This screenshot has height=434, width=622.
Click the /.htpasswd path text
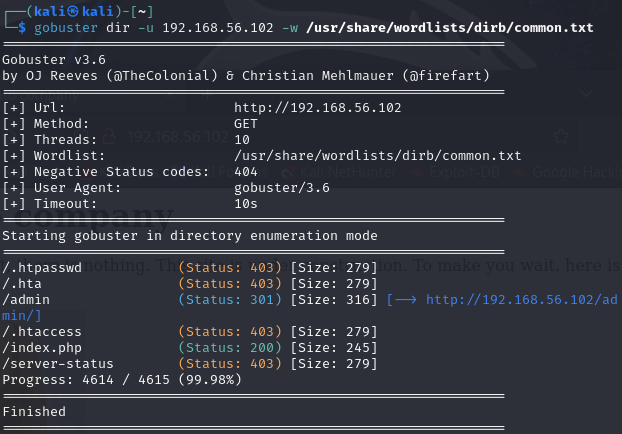[x=42, y=268]
